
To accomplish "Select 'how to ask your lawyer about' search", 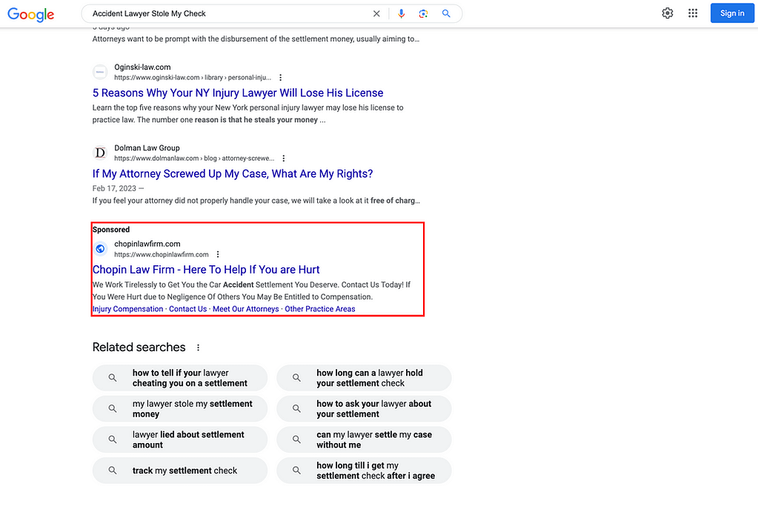I will (x=364, y=409).
